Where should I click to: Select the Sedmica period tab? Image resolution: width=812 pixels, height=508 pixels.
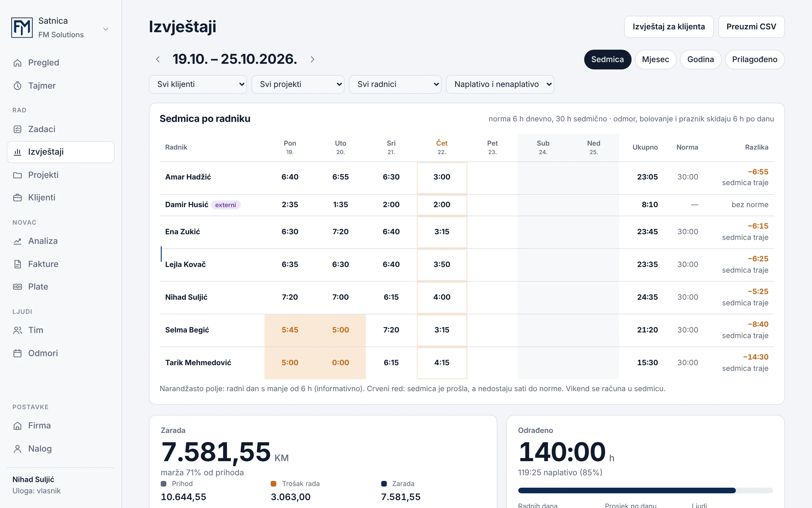607,60
